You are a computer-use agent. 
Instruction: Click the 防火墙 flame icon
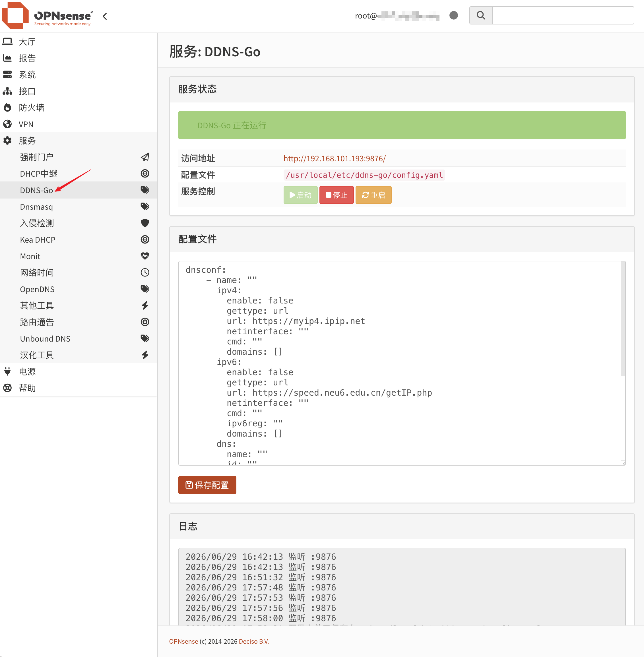click(7, 108)
